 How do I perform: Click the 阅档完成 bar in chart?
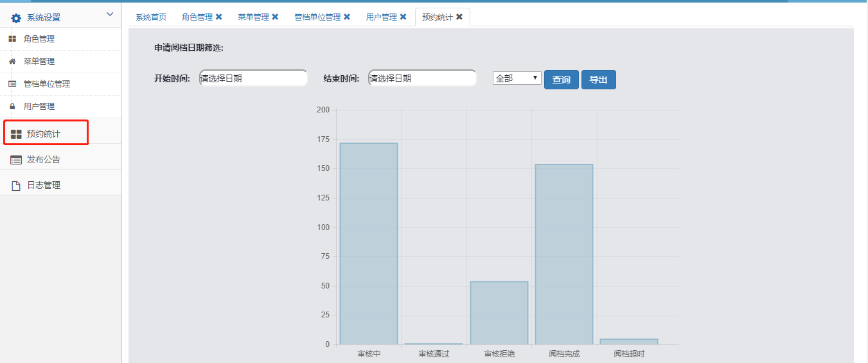(x=563, y=254)
